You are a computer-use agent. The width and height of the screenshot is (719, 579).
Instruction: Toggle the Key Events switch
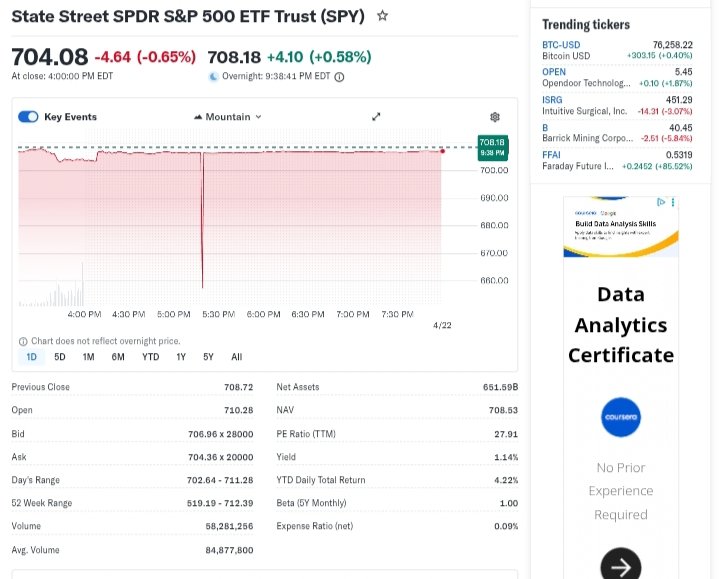[28, 117]
